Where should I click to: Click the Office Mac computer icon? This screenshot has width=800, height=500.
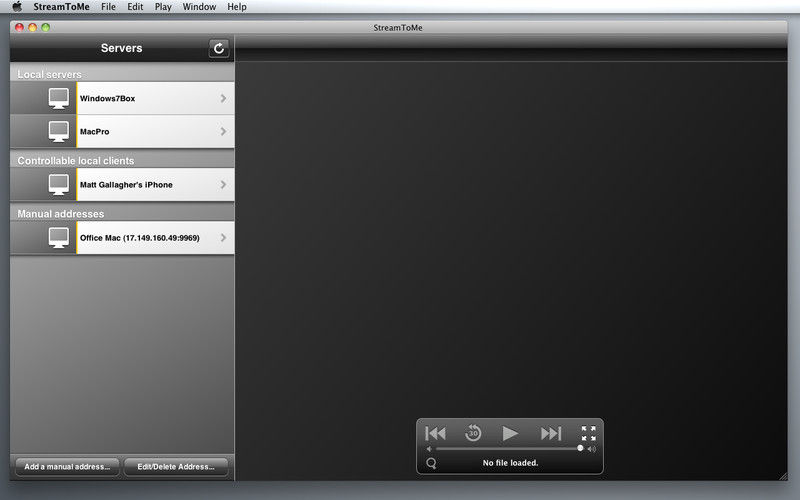(x=59, y=238)
